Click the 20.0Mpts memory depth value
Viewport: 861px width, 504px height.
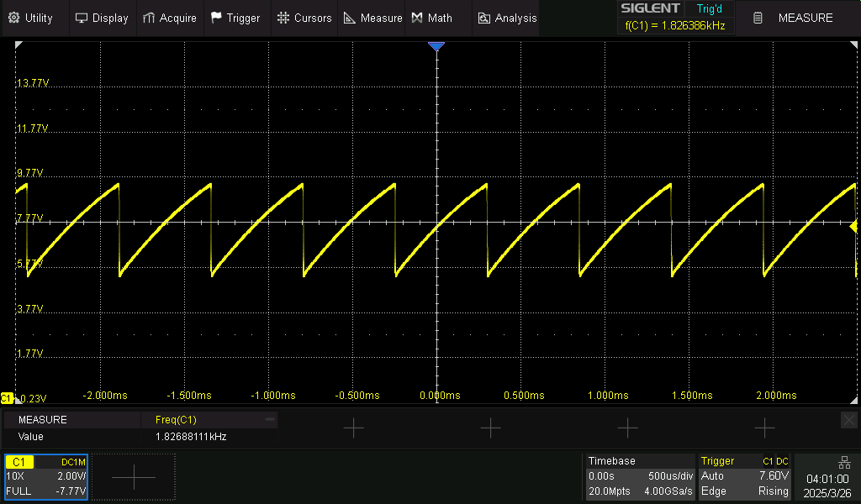click(x=609, y=491)
